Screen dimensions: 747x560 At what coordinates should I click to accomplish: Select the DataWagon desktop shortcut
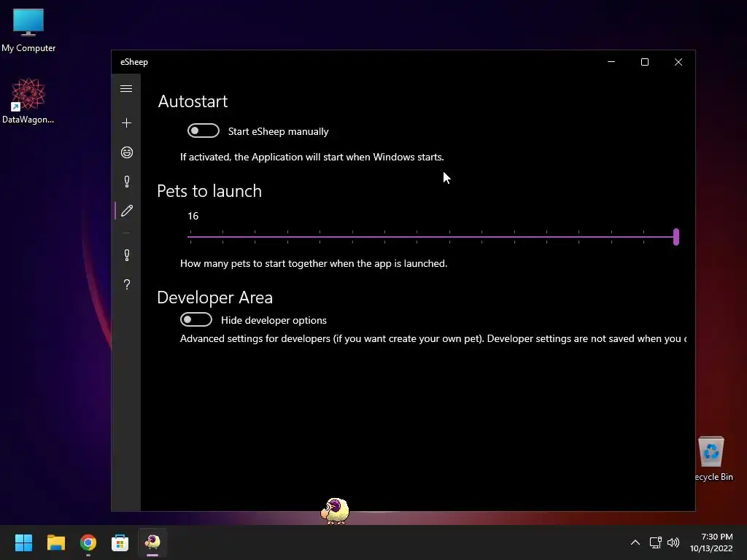(x=28, y=101)
